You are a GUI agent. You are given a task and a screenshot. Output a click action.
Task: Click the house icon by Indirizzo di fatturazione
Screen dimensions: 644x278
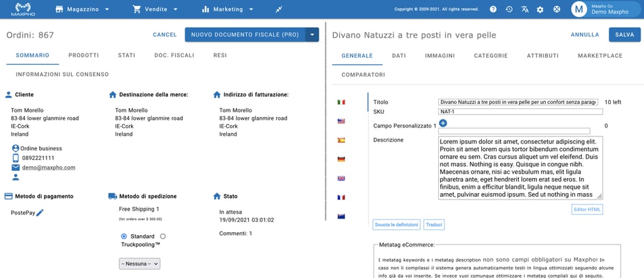click(x=217, y=94)
